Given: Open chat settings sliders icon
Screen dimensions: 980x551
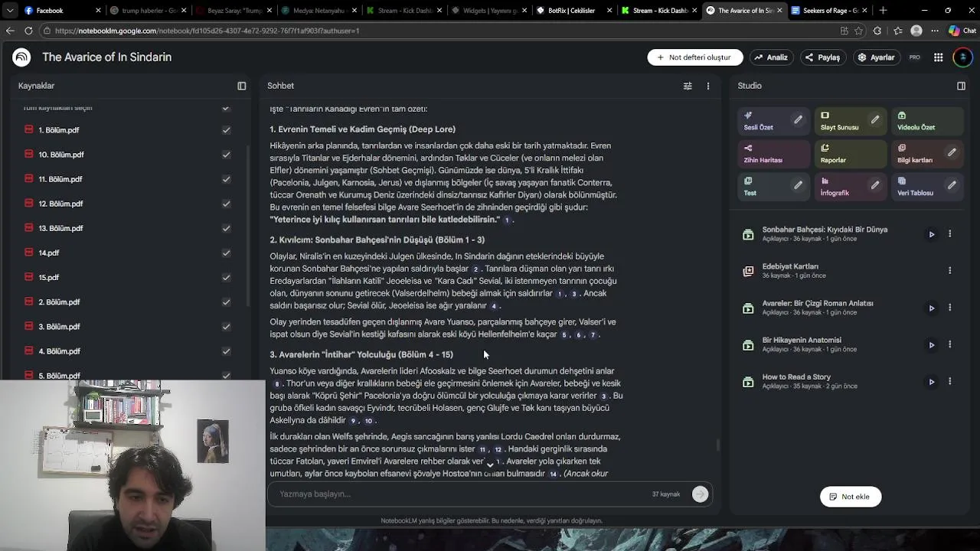Looking at the screenshot, I should click(x=688, y=86).
